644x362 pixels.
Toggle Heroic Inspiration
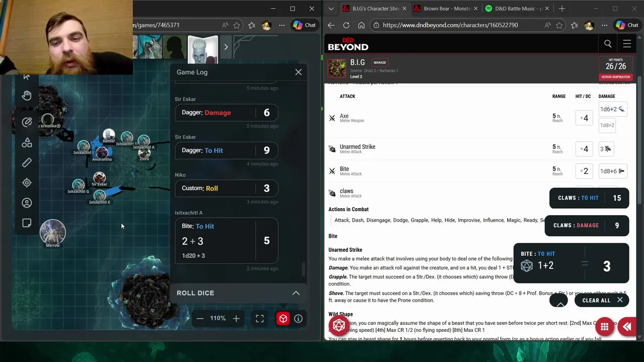(615, 77)
